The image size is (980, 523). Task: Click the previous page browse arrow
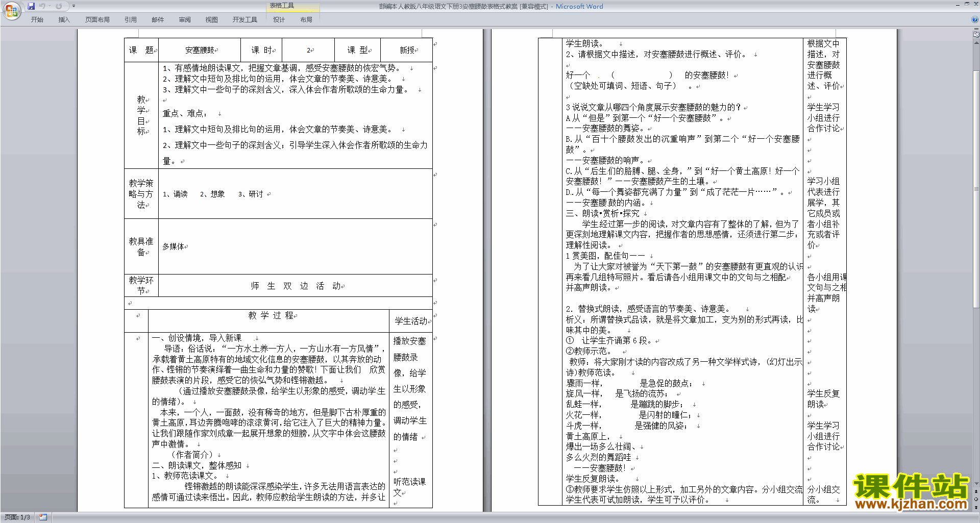click(x=976, y=492)
